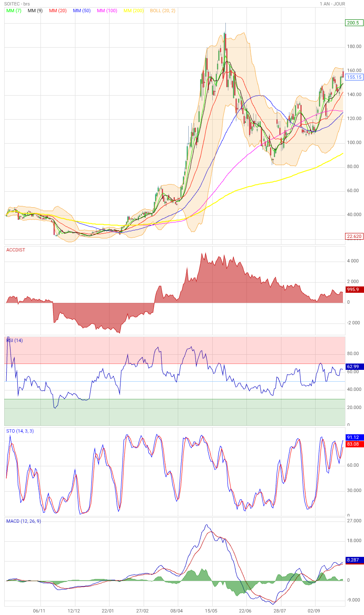
Task: Click the 22/06 date axis label
Action: [x=246, y=610]
